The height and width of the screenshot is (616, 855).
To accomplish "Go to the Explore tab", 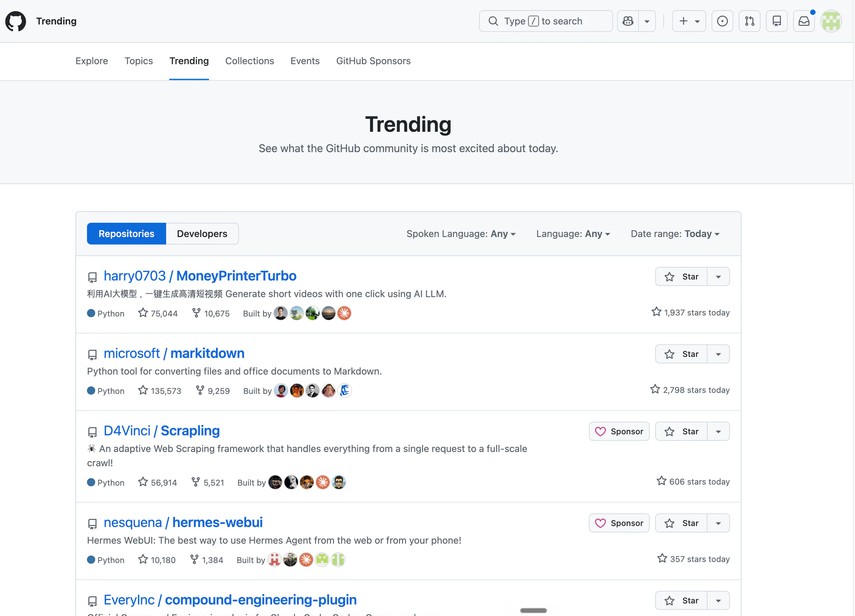I will click(x=92, y=61).
